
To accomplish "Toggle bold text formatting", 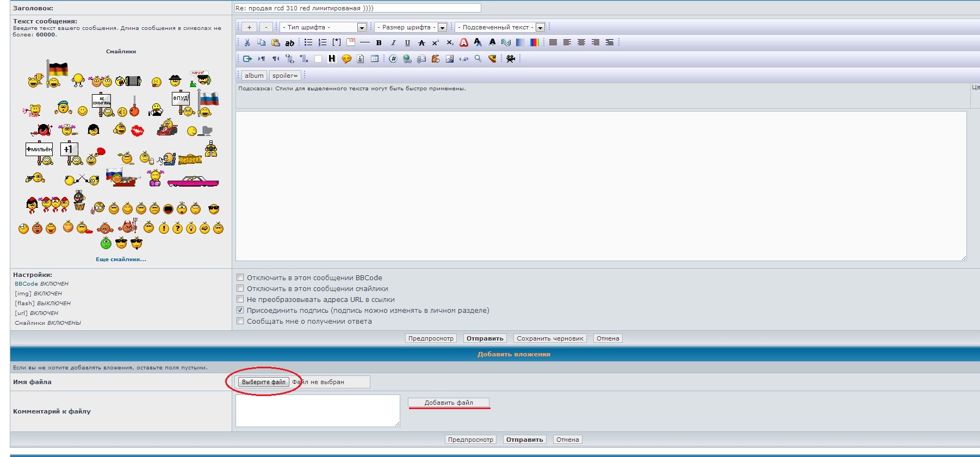I will 379,42.
